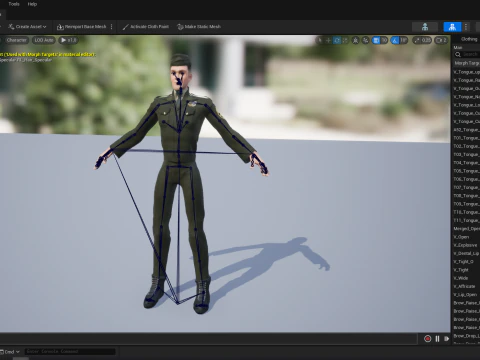
Task: Click Reimport Base Mesh button
Action: pyautogui.click(x=82, y=27)
